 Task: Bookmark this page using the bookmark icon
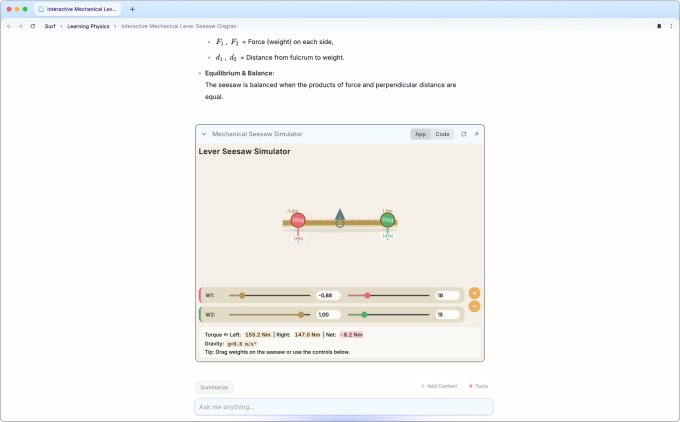(658, 26)
